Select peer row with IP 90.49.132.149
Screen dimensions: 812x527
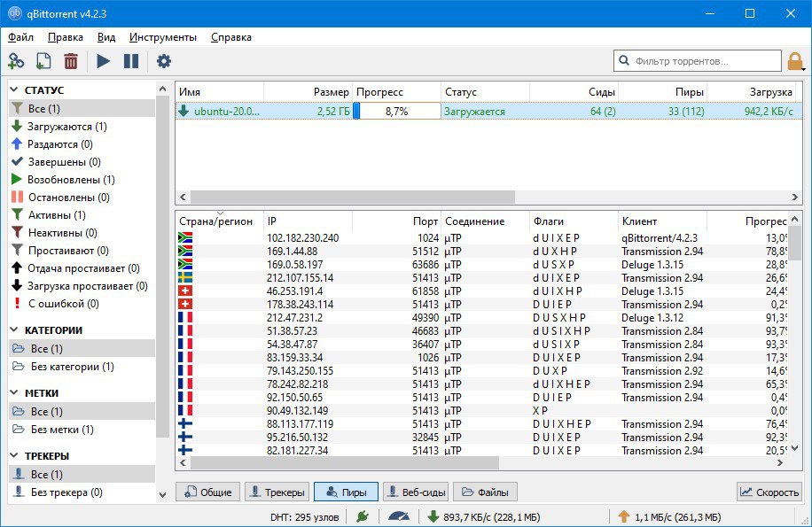[482, 411]
